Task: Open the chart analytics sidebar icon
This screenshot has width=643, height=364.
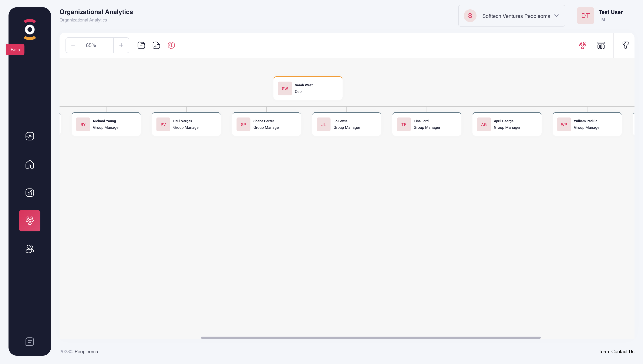Action: [30, 193]
